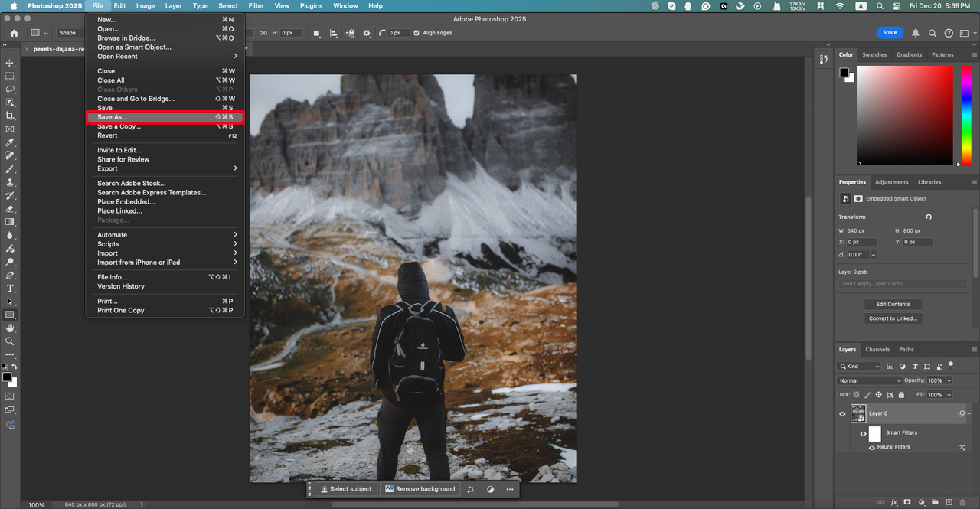
Task: Open the path alignment options
Action: 335,33
